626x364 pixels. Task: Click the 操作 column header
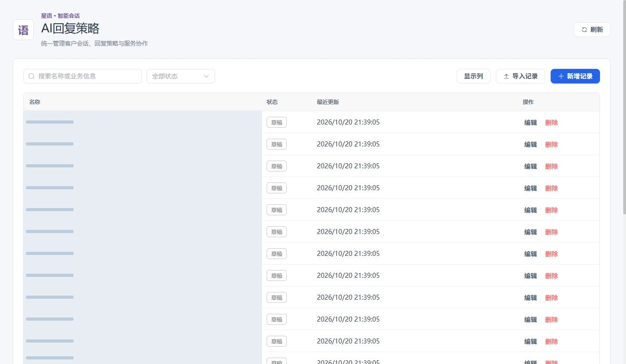(528, 102)
